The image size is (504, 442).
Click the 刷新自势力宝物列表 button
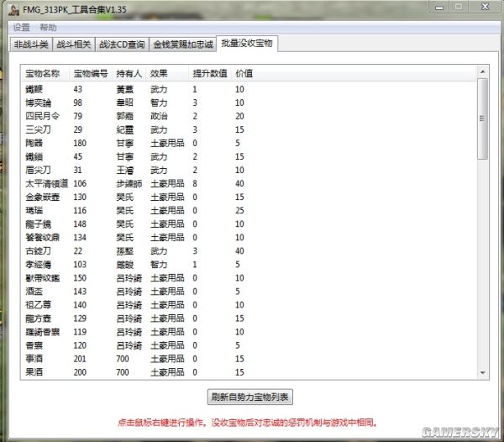tap(249, 397)
